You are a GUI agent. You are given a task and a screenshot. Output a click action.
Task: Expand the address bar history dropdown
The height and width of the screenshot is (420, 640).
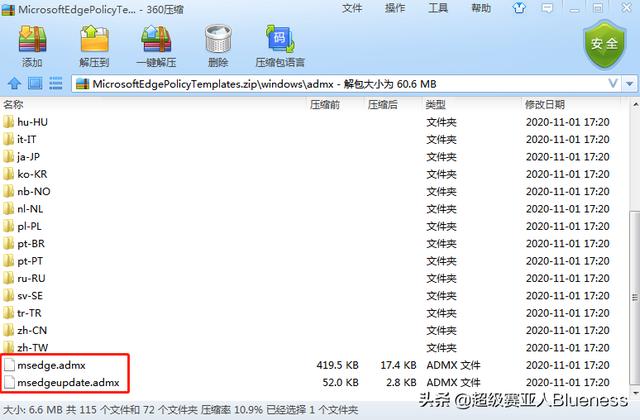click(x=613, y=84)
